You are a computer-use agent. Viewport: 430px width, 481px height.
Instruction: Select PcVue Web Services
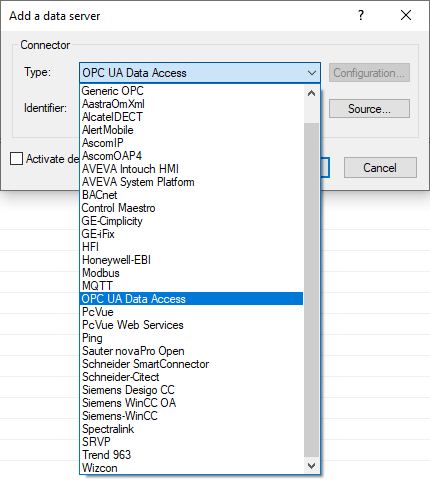point(192,325)
